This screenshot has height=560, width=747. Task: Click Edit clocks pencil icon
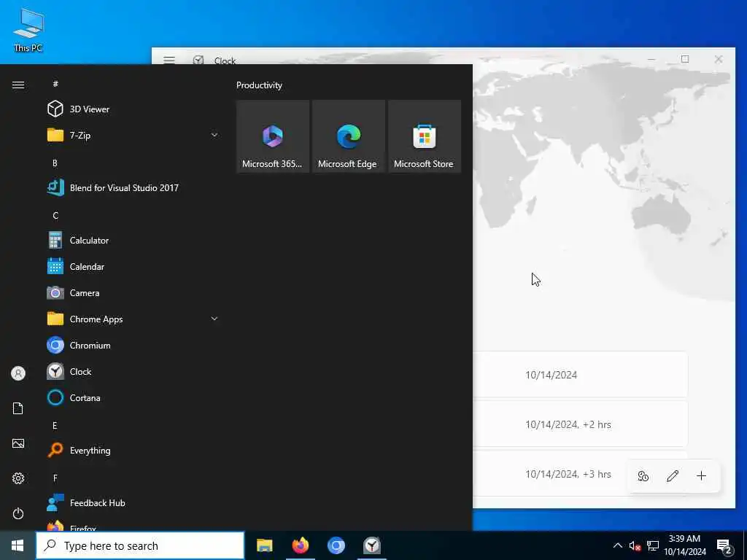(x=672, y=475)
